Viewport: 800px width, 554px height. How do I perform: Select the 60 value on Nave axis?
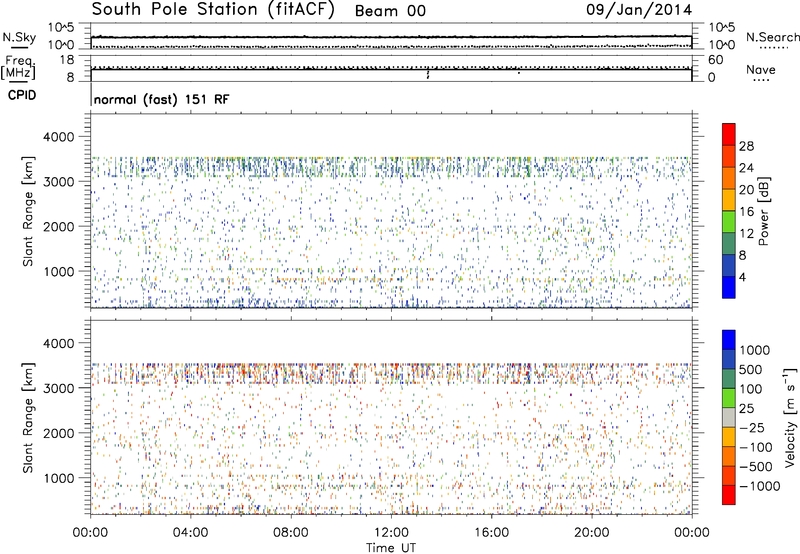click(715, 60)
